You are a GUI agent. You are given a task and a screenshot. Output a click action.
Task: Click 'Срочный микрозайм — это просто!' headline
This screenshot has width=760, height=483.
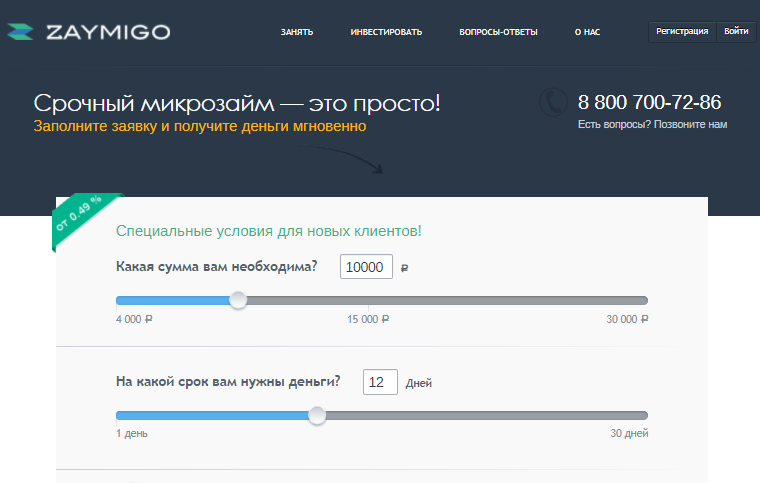237,103
